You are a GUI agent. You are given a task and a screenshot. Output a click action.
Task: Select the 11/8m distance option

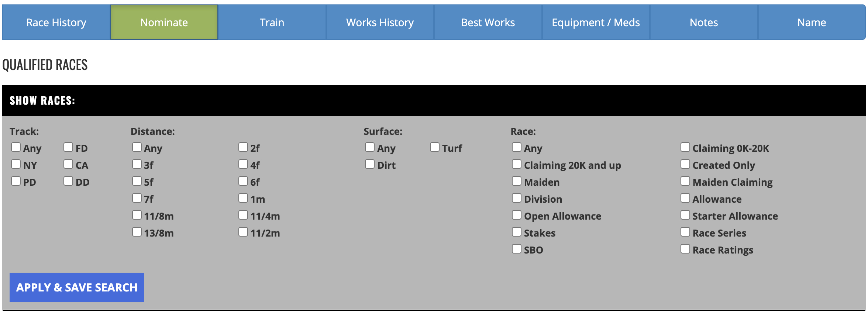(x=137, y=215)
